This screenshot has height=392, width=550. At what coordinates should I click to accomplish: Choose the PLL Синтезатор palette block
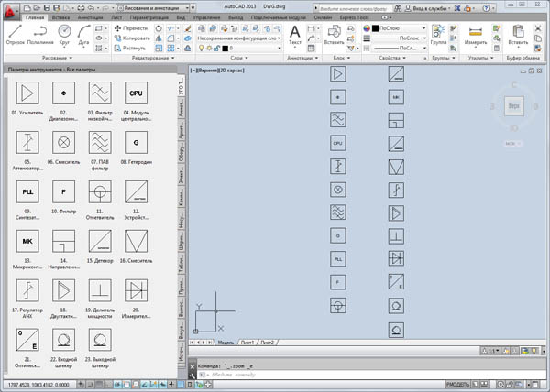27,191
